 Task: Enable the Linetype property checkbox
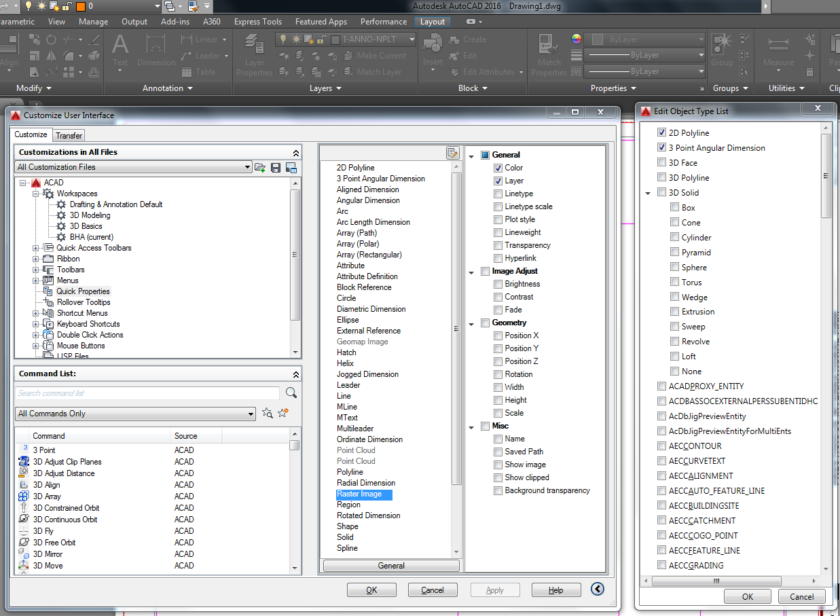click(x=498, y=194)
